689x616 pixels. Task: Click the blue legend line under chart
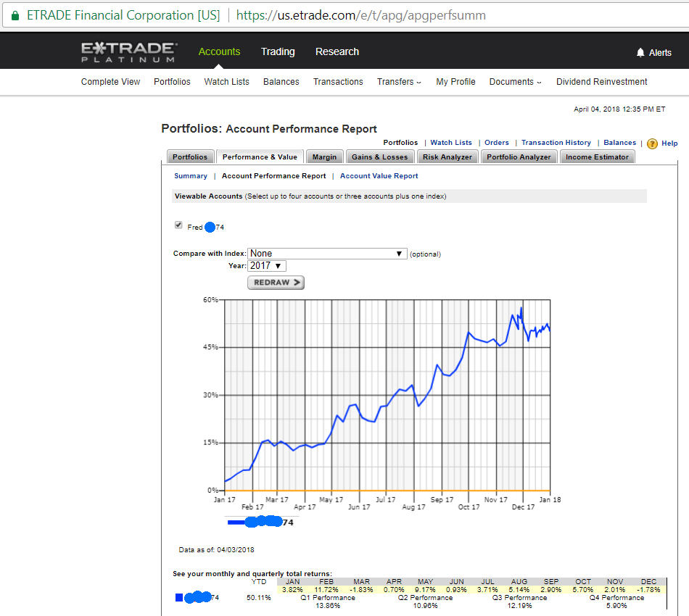(x=236, y=522)
